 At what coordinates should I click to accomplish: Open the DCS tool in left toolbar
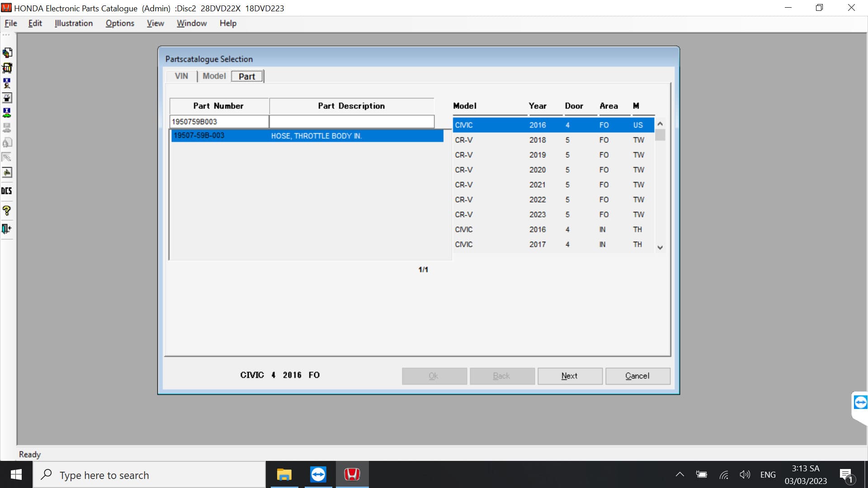pos(7,191)
